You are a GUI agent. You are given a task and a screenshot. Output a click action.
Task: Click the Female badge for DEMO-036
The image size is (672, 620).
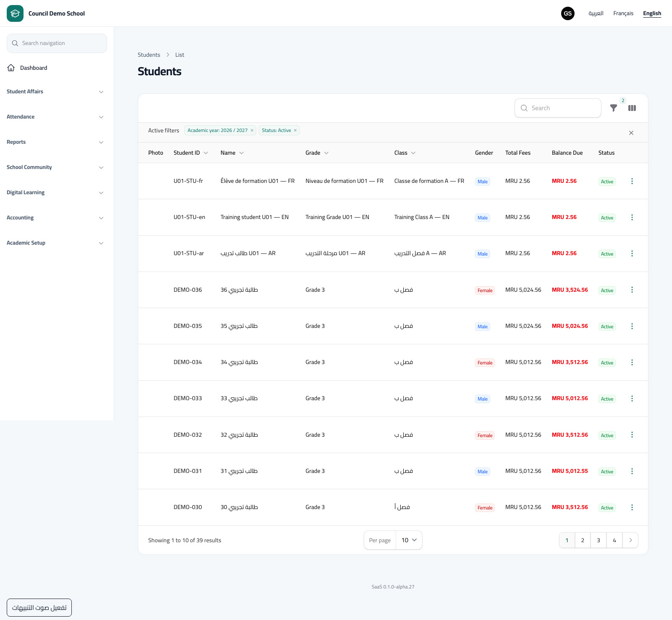click(x=485, y=290)
